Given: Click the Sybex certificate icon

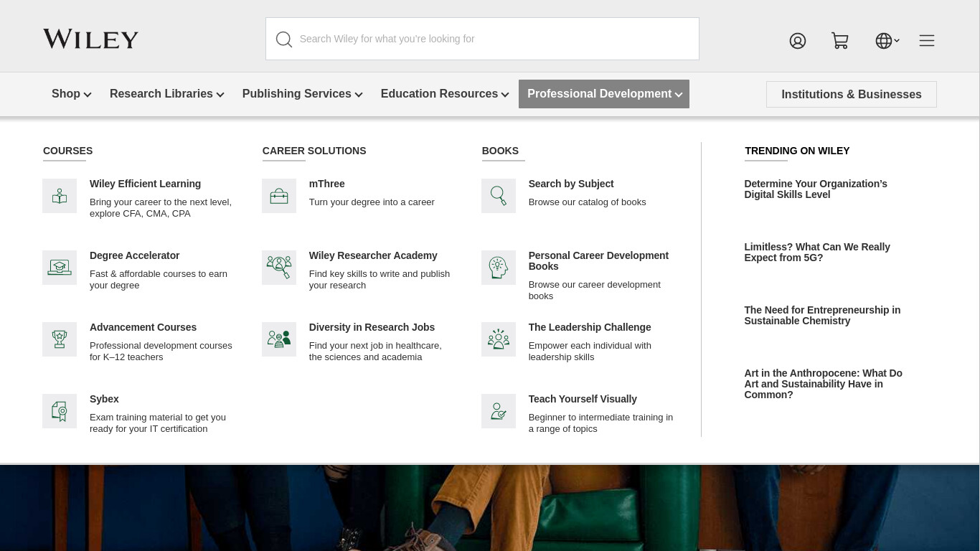Looking at the screenshot, I should click(60, 411).
